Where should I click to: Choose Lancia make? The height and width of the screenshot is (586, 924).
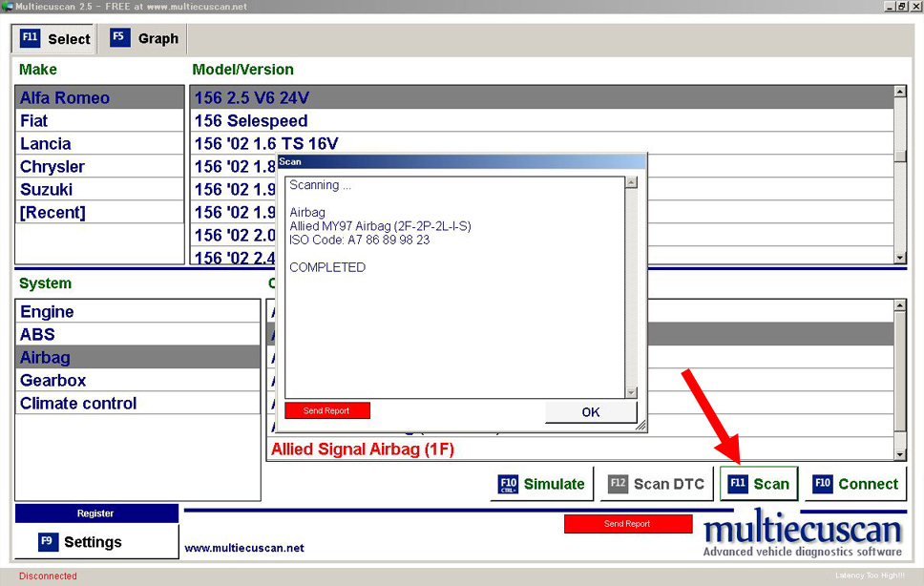click(x=99, y=144)
